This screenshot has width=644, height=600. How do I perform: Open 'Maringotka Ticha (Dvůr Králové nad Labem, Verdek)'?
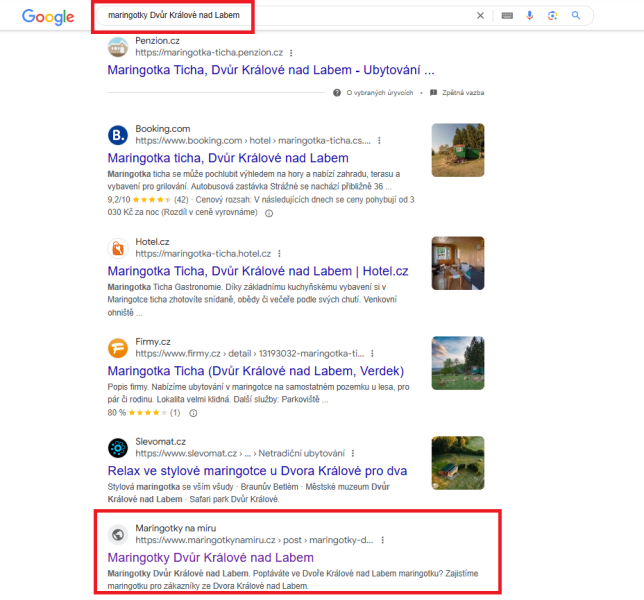[x=256, y=371]
